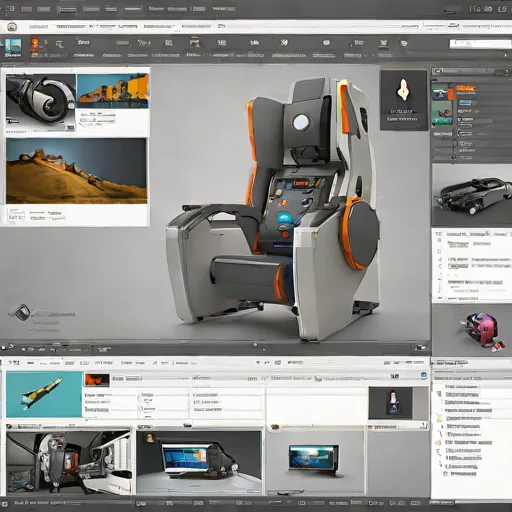
Task: Open the cockpit interior render thumbnail
Action: click(69, 463)
